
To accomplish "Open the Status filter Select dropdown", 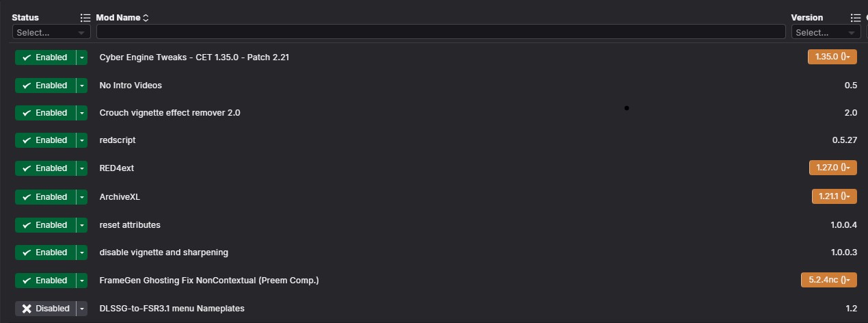I will [x=51, y=32].
